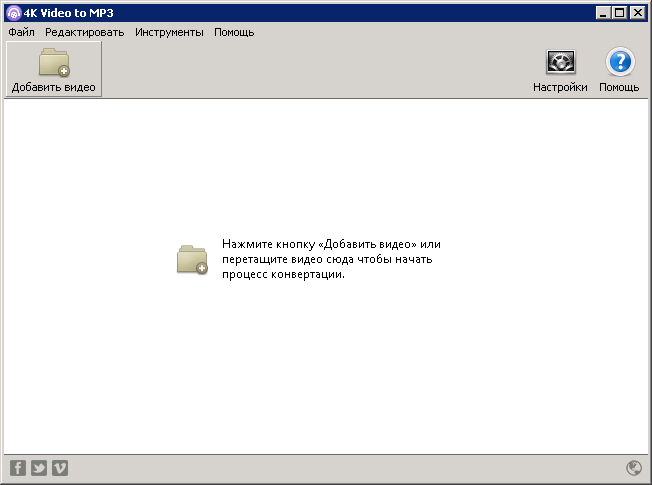Click the globe icon in bottom corner
This screenshot has width=652, height=485.
point(634,468)
